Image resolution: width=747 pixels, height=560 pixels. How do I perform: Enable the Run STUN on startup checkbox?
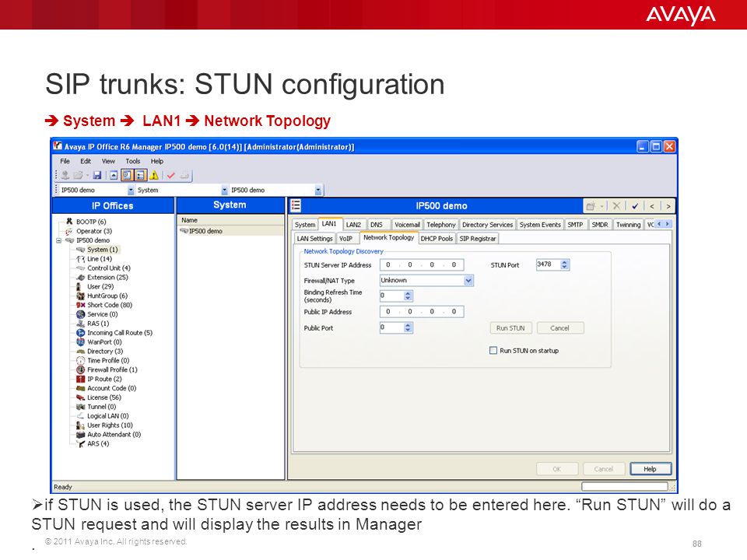[x=493, y=351]
